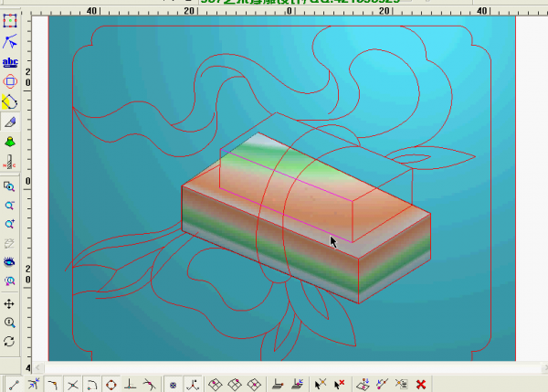The width and height of the screenshot is (548, 392).
Task: Choose the zoom window tool
Action: [10, 186]
